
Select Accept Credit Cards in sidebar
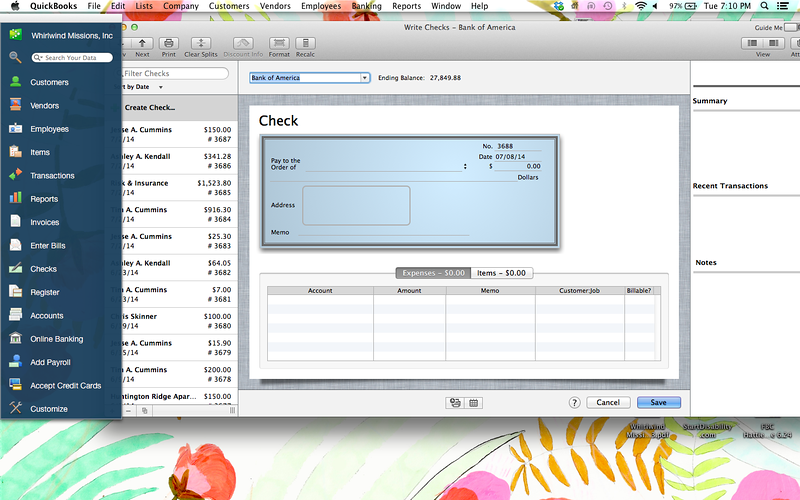click(x=65, y=385)
